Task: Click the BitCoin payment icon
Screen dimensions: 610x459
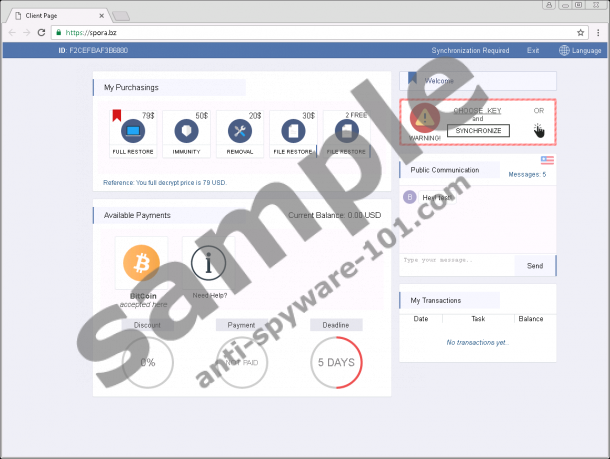Action: click(141, 263)
